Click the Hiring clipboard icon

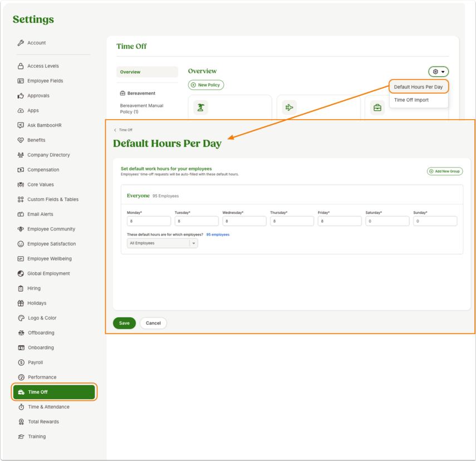click(21, 288)
